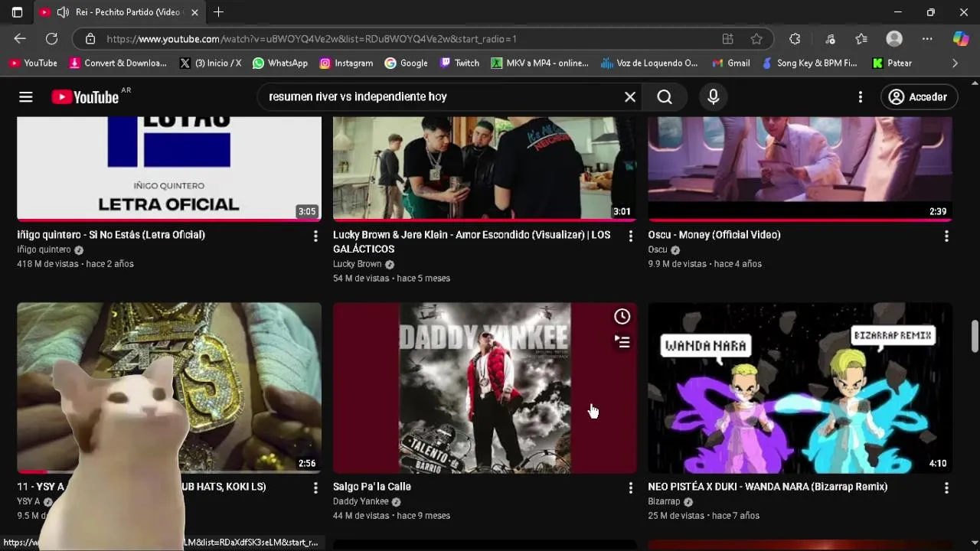This screenshot has height=551, width=980.
Task: Add Daddy Yankee video to queue
Action: [x=622, y=342]
